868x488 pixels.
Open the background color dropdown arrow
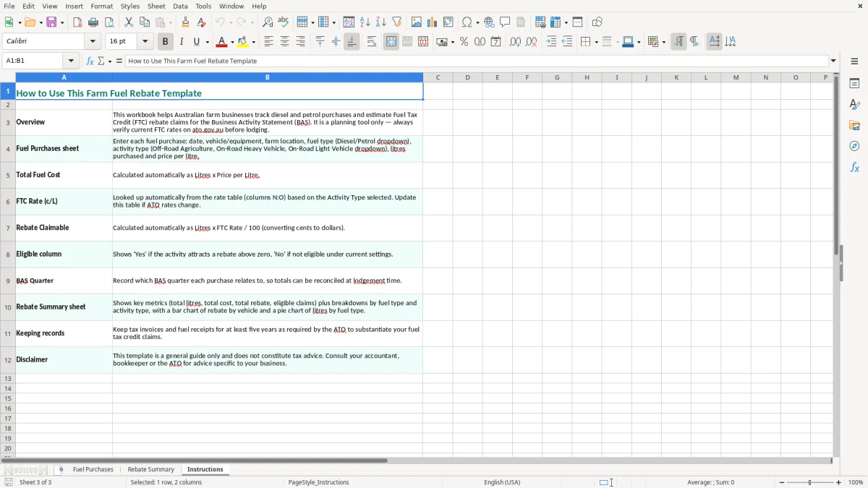pos(254,42)
